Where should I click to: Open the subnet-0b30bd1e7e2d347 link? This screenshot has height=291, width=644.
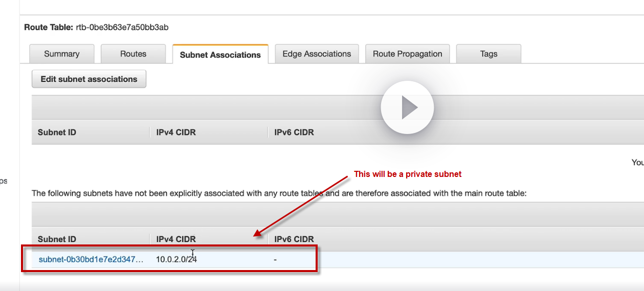pyautogui.click(x=91, y=259)
